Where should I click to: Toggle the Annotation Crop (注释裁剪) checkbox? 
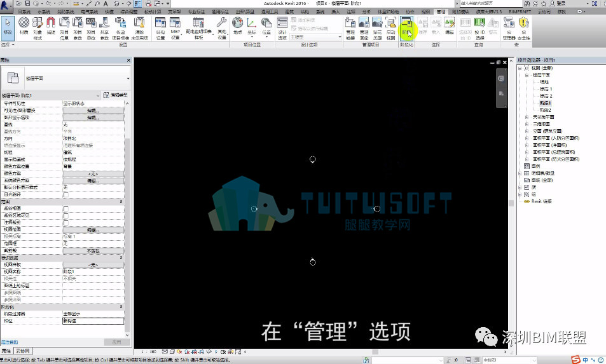(65, 223)
